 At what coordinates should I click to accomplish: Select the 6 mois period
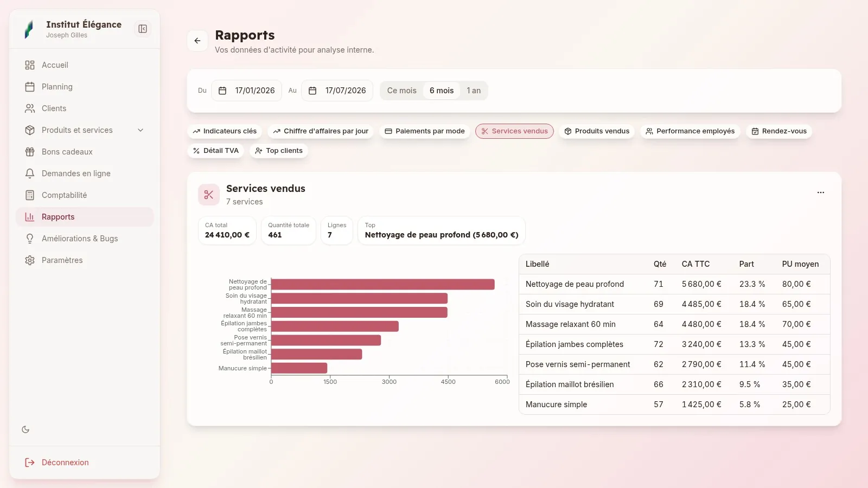coord(442,91)
